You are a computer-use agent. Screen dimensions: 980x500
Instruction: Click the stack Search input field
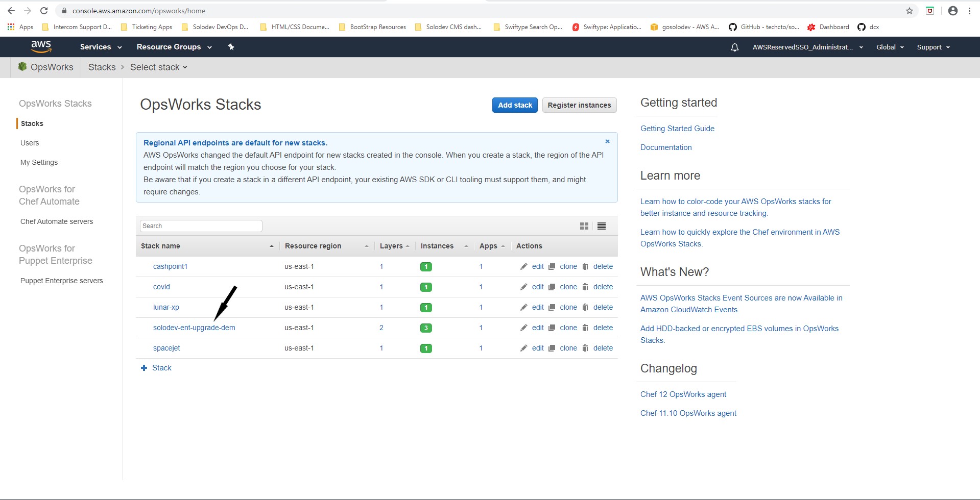click(x=201, y=226)
